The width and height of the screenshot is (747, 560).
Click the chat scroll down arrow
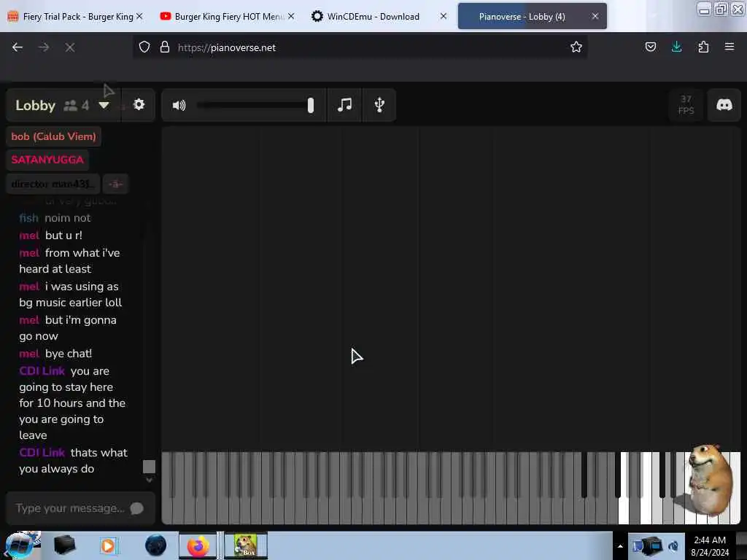(x=149, y=480)
